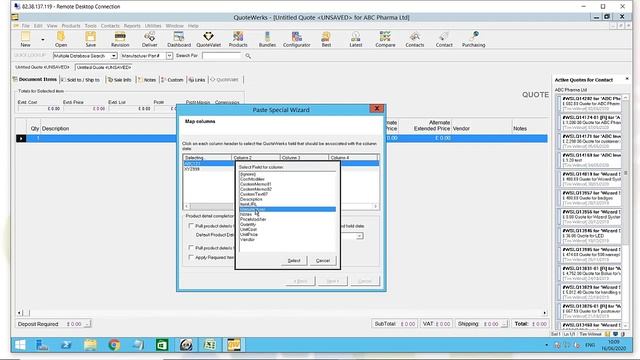Select Vendor in the field list
The height and width of the screenshot is (360, 640).
287,240
